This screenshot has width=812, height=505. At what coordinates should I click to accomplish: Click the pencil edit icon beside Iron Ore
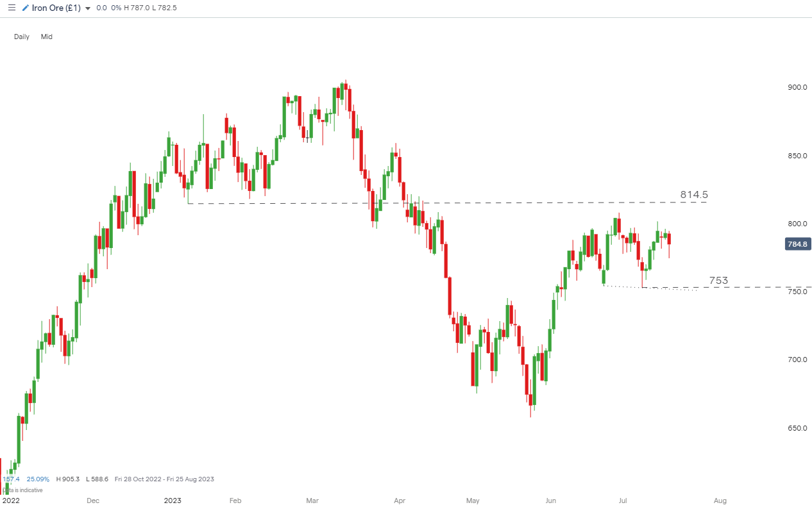(25, 8)
